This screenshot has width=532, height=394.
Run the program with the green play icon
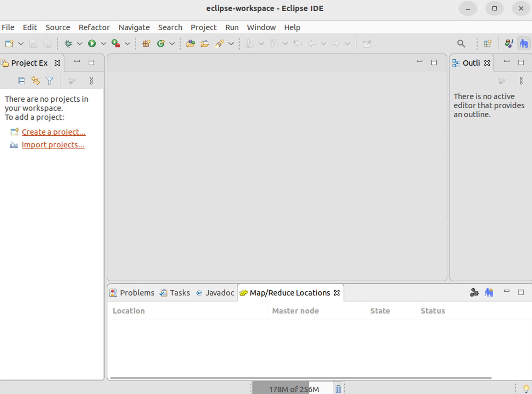point(92,43)
